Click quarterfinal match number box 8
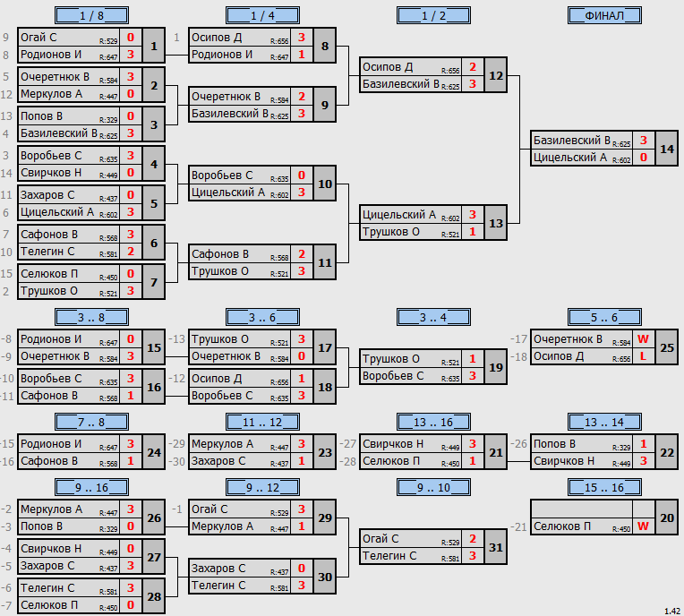The width and height of the screenshot is (684, 616). coord(325,46)
